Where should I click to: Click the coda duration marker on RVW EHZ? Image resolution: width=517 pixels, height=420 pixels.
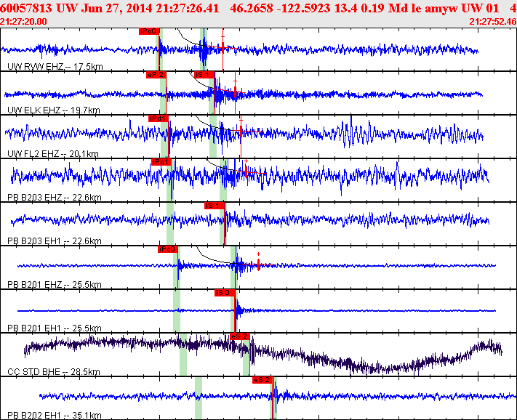(223, 48)
